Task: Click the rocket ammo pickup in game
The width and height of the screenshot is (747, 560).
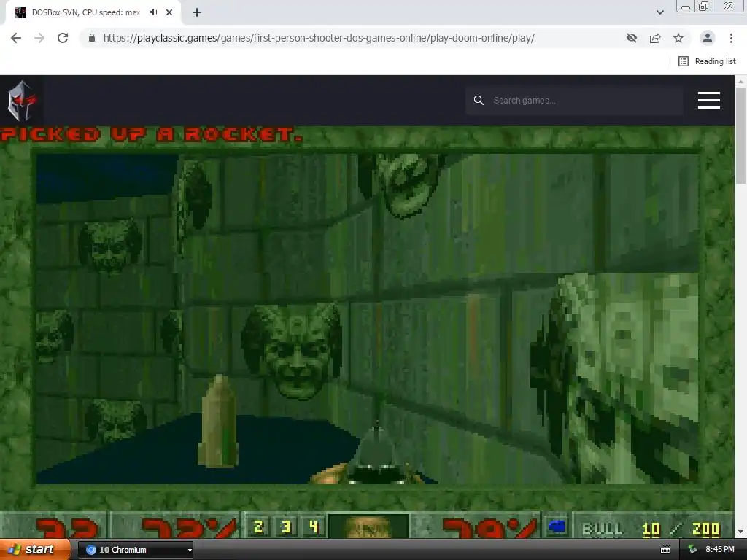Action: (x=219, y=421)
